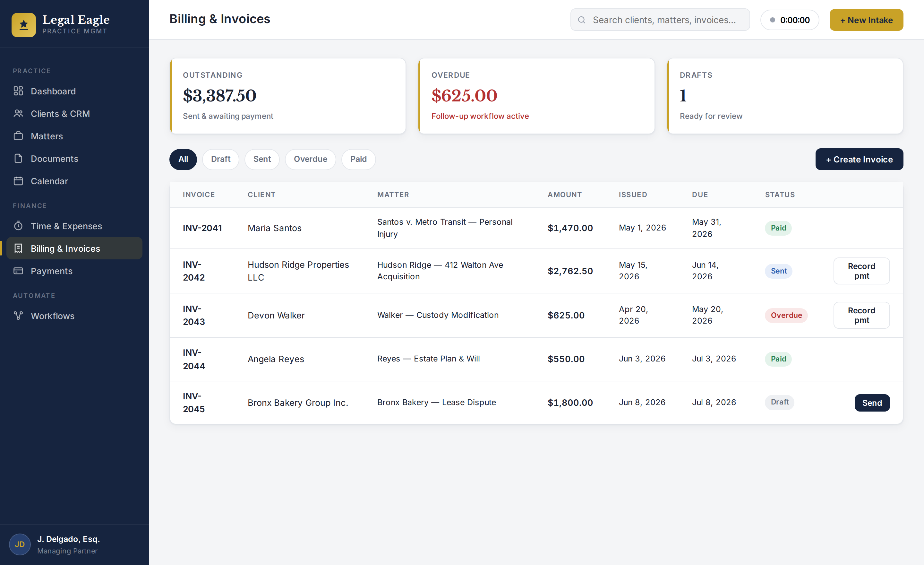This screenshot has width=924, height=565.
Task: Click the Time & Expenses stopwatch icon
Action: [18, 226]
